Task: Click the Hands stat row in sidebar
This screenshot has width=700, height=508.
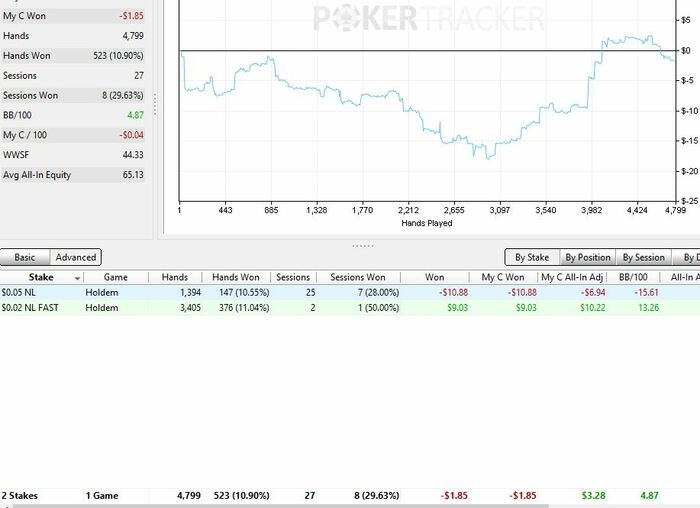Action: 73,36
